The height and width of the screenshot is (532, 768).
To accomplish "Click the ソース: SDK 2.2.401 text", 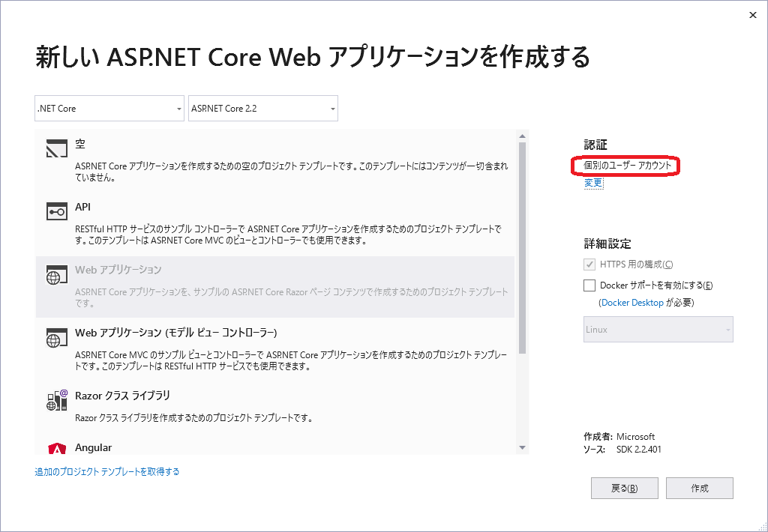I will pyautogui.click(x=622, y=450).
